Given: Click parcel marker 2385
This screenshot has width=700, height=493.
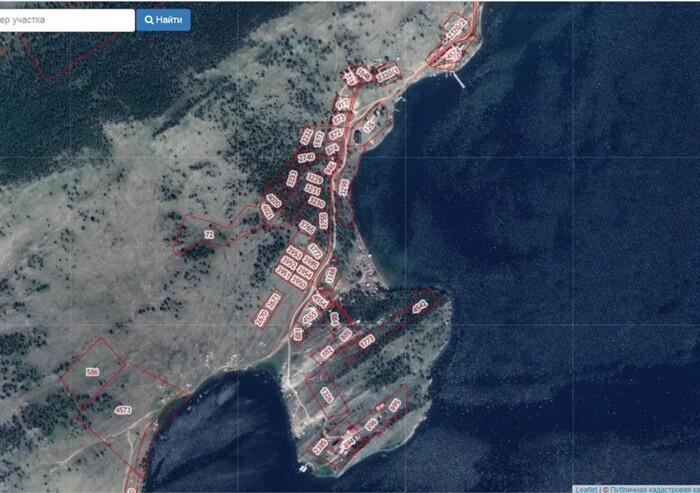Looking at the screenshot, I should pos(320,446).
